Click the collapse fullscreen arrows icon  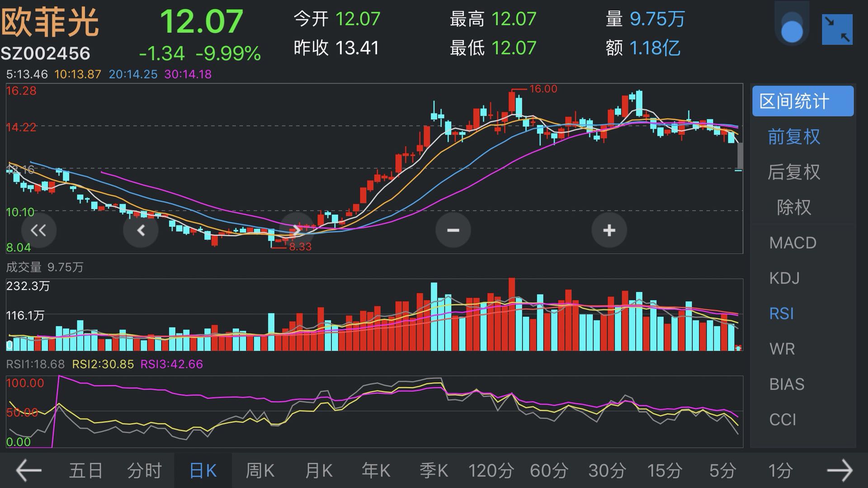837,29
